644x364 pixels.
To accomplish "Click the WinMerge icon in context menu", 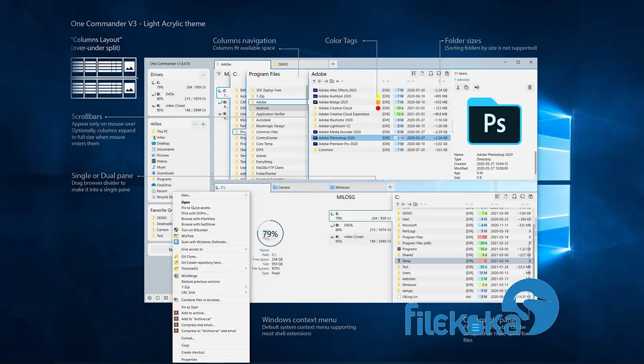I will pos(177,276).
